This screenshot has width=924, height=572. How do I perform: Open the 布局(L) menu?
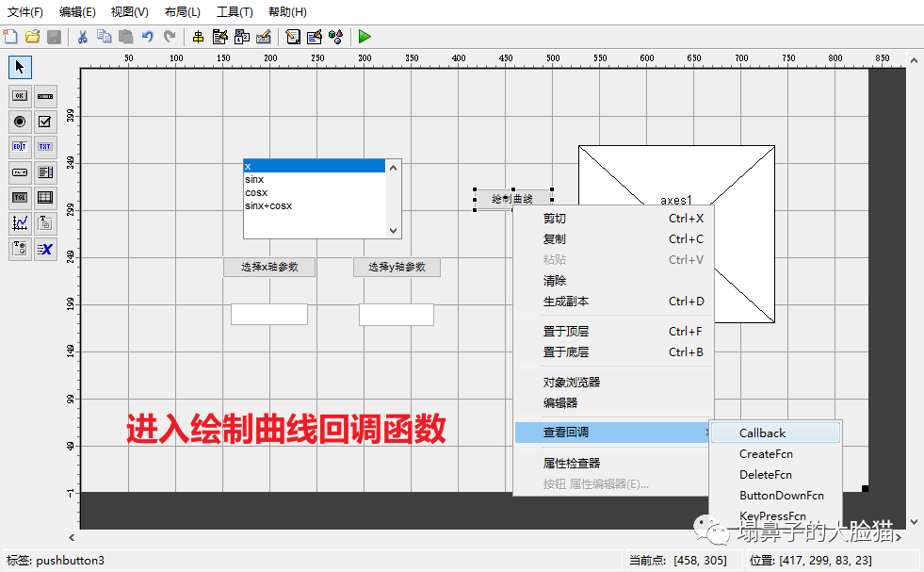(182, 12)
